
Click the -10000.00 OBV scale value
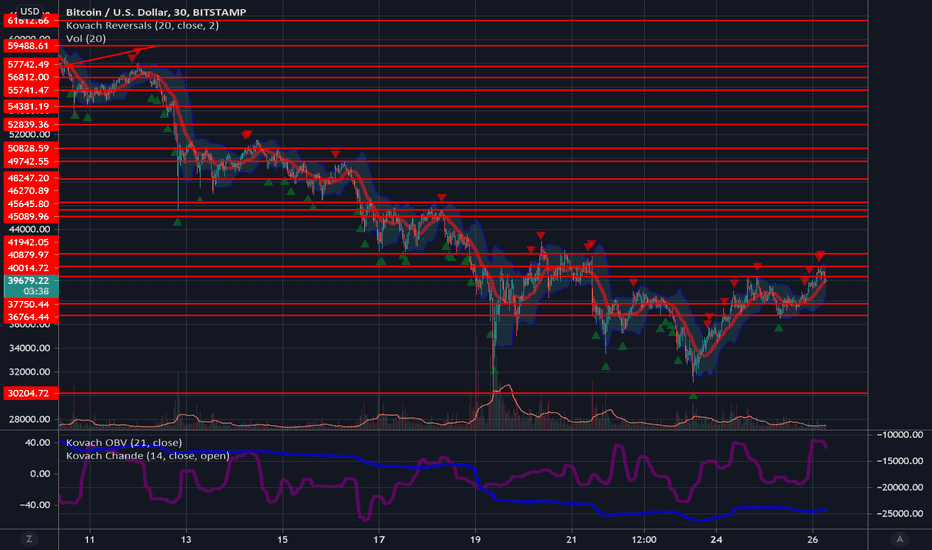click(x=899, y=435)
